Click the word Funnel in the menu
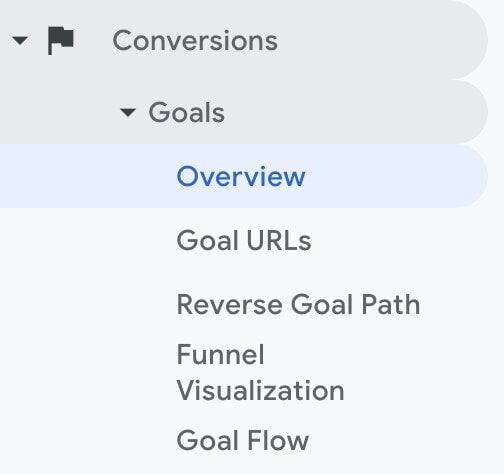Viewport: 504px width, 474px height. (x=220, y=354)
